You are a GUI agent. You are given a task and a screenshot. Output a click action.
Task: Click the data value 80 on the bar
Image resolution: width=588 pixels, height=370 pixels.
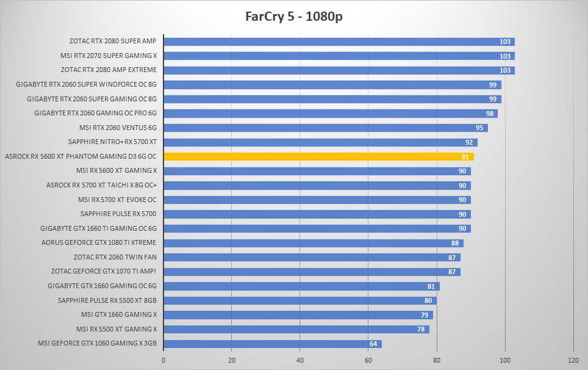428,300
